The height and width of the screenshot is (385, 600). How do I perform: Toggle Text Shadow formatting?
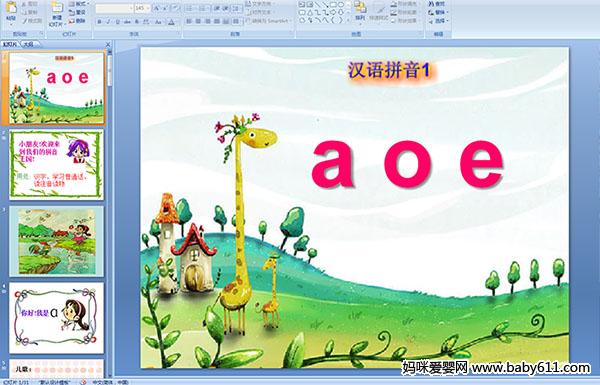coord(137,22)
